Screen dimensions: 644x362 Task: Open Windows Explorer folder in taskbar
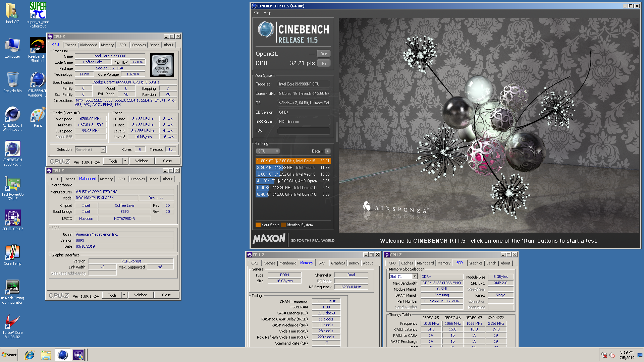(x=46, y=355)
